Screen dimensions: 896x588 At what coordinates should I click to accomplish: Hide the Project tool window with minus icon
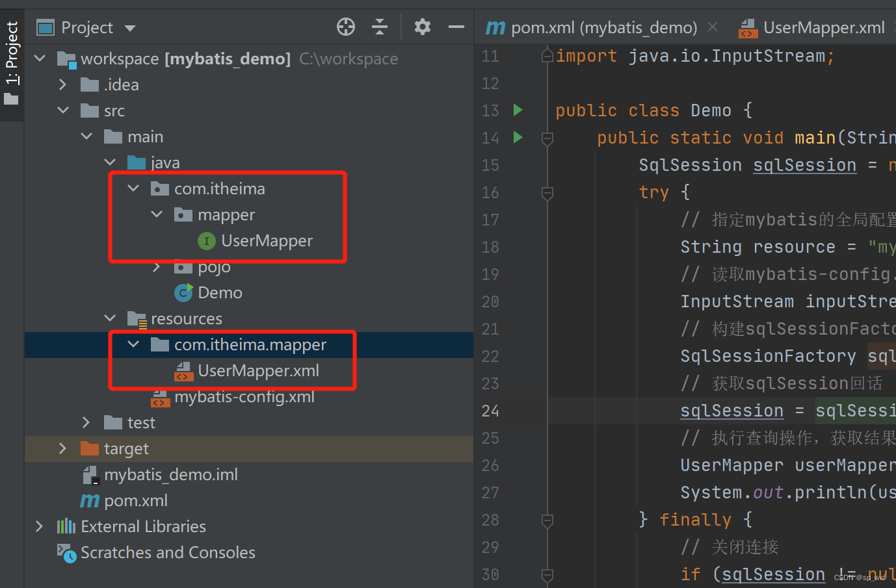[456, 27]
